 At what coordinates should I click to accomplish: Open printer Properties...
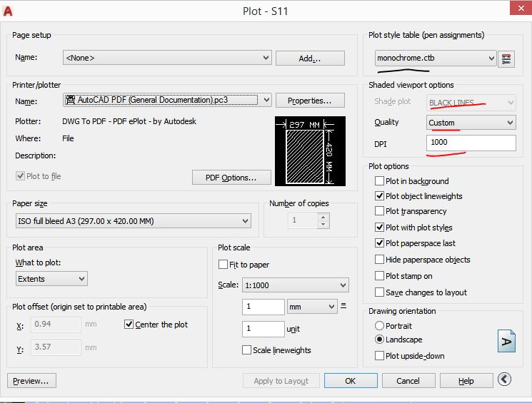tap(310, 101)
